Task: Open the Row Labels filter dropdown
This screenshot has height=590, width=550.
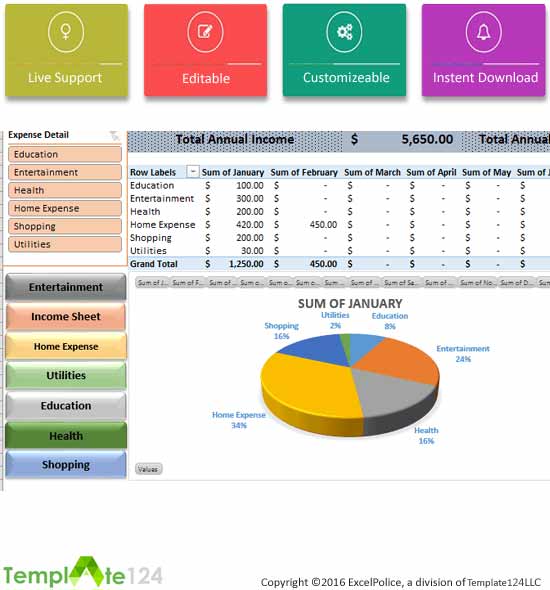Action: 193,172
